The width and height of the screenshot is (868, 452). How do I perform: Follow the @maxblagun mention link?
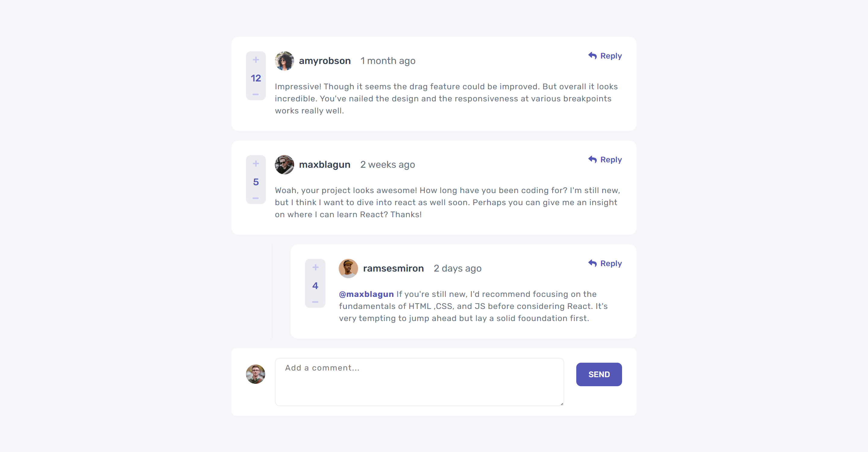pyautogui.click(x=366, y=294)
